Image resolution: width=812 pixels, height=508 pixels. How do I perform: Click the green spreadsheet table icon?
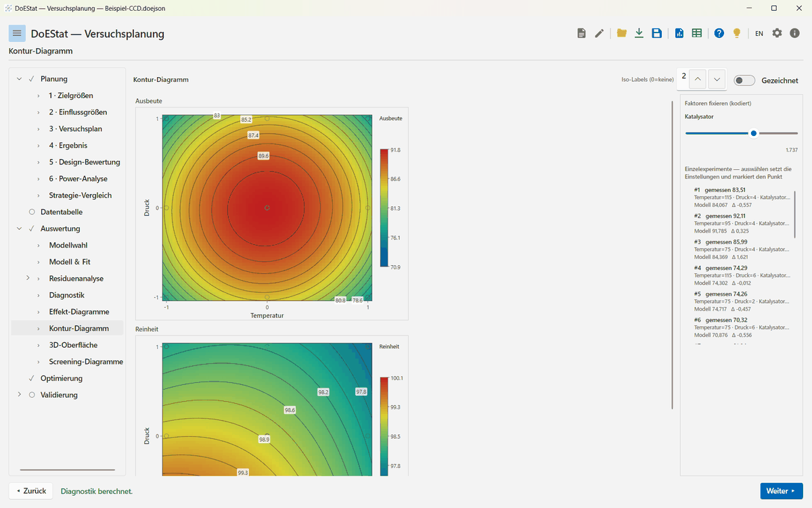pyautogui.click(x=696, y=33)
